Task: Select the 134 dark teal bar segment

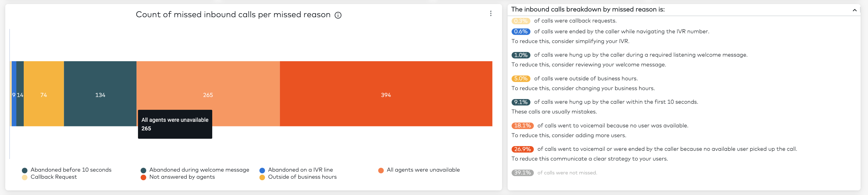Action: 100,94
